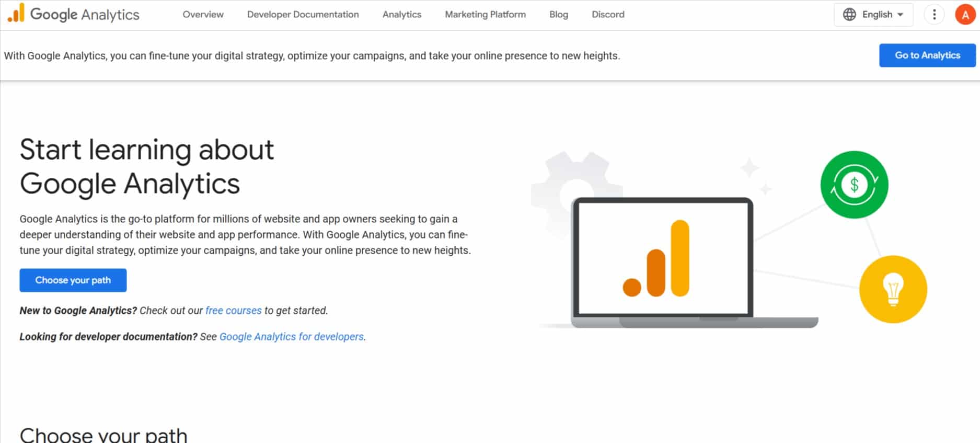This screenshot has height=443, width=980.
Task: Open the Overview nav item
Action: pyautogui.click(x=203, y=15)
